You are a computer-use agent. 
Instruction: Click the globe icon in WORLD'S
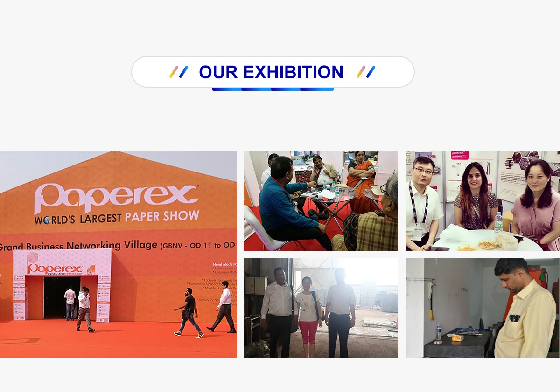(47, 220)
